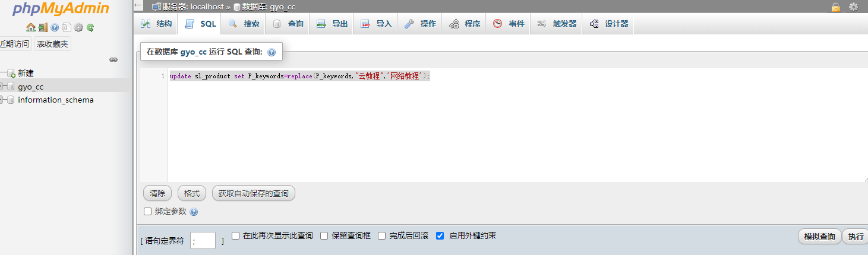The width and height of the screenshot is (868, 255).
Task: Click the help icon beside SQL query title
Action: tap(272, 52)
